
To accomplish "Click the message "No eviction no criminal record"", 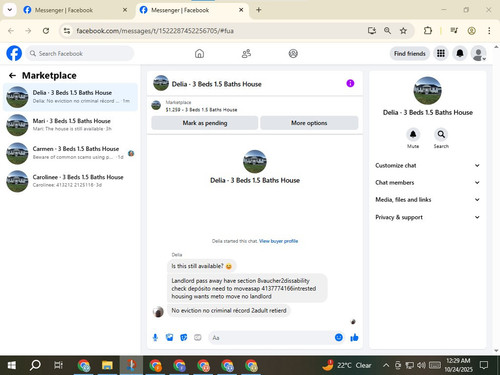I will [229, 310].
